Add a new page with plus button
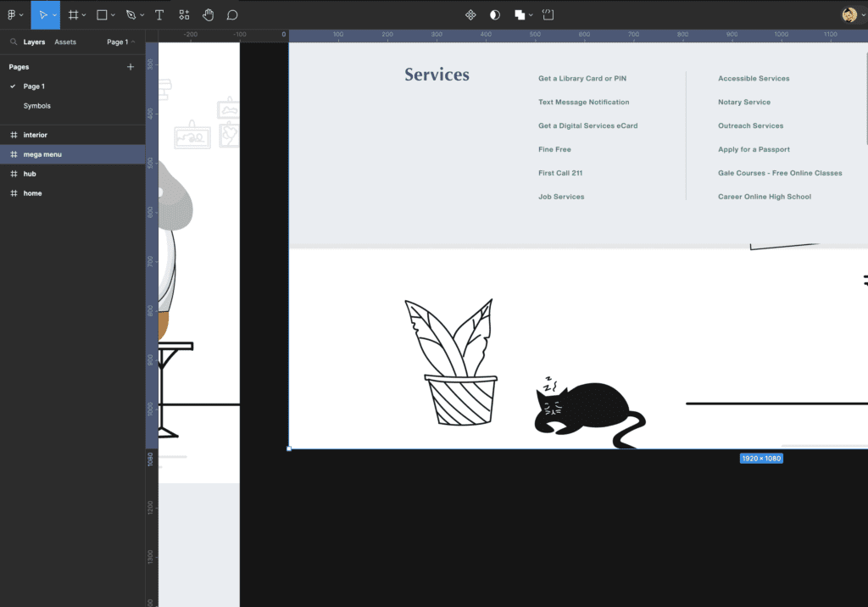 [131, 67]
